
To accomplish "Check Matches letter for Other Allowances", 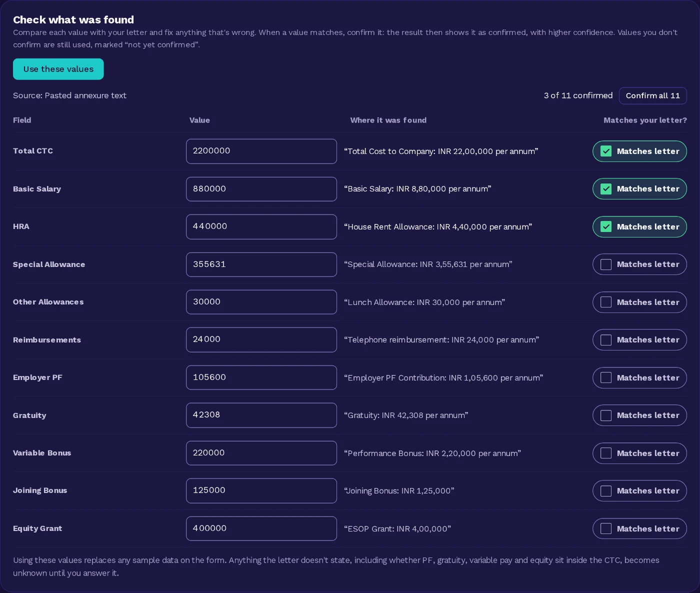I will [639, 302].
